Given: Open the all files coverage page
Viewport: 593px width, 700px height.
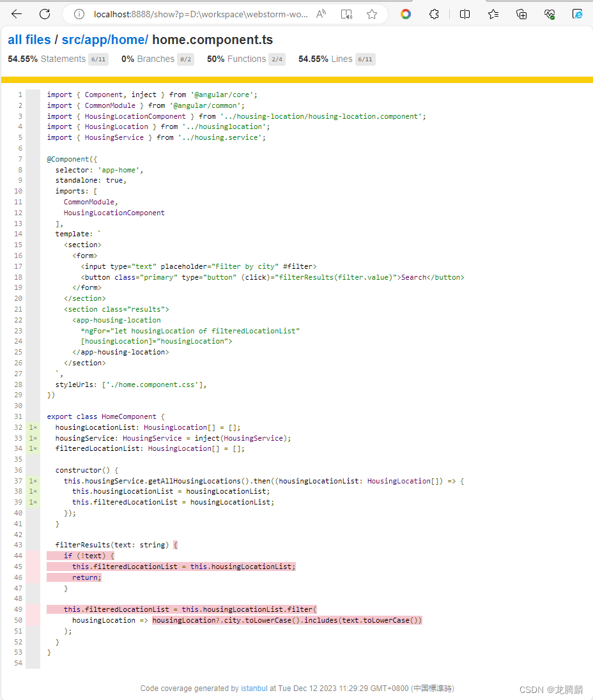Looking at the screenshot, I should 28,39.
